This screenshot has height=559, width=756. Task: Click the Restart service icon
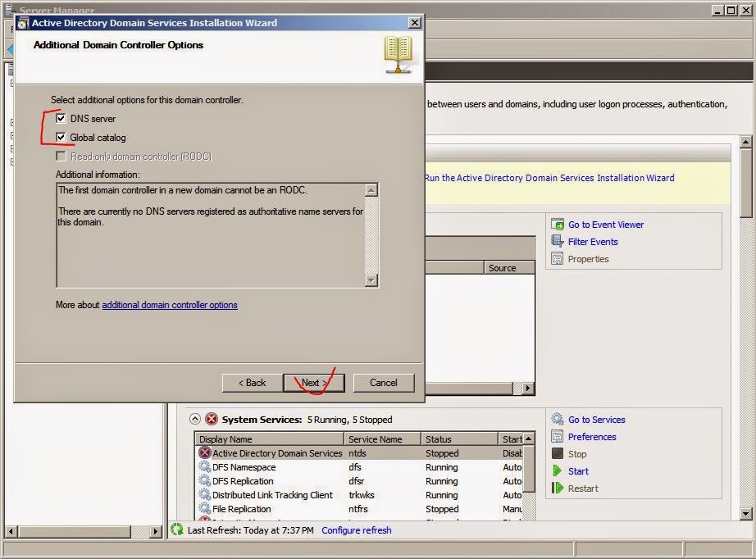[558, 488]
